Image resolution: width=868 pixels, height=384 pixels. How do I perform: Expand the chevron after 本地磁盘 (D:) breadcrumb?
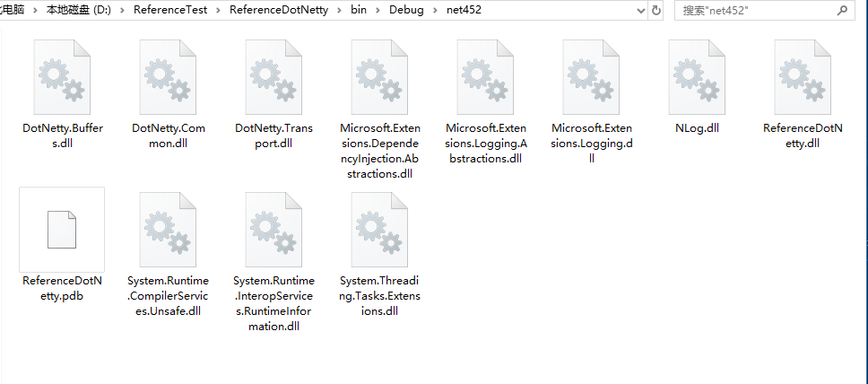point(122,10)
